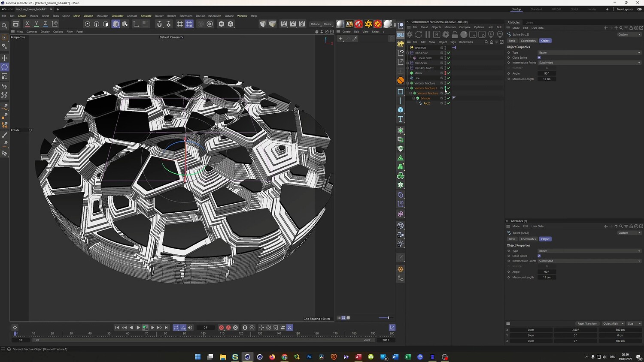Toggle timeline sound speaker icon
This screenshot has width=644, height=362.
(190, 328)
